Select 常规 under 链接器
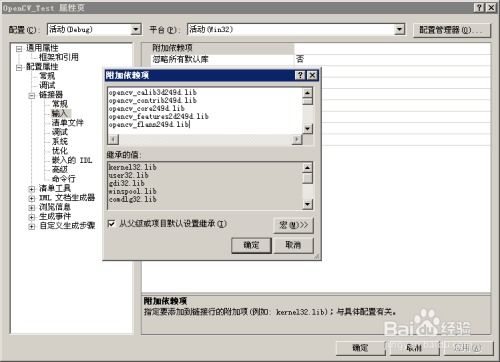This screenshot has width=500, height=362. [x=60, y=104]
